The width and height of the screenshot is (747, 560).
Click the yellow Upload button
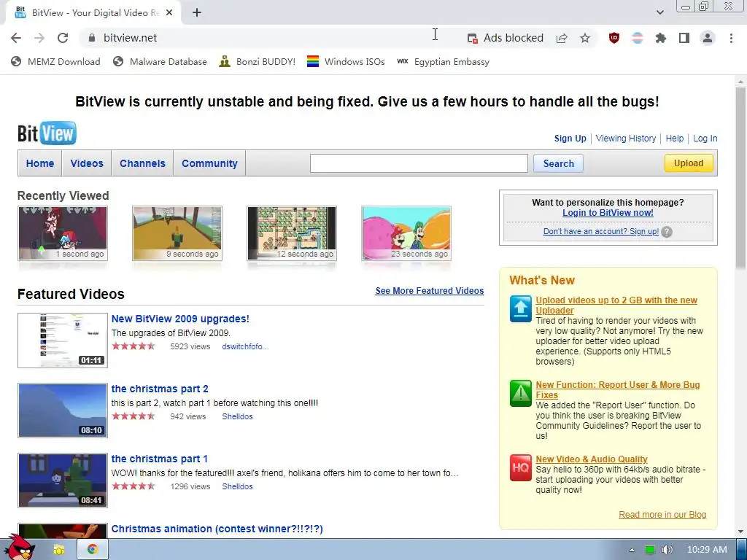(x=689, y=163)
